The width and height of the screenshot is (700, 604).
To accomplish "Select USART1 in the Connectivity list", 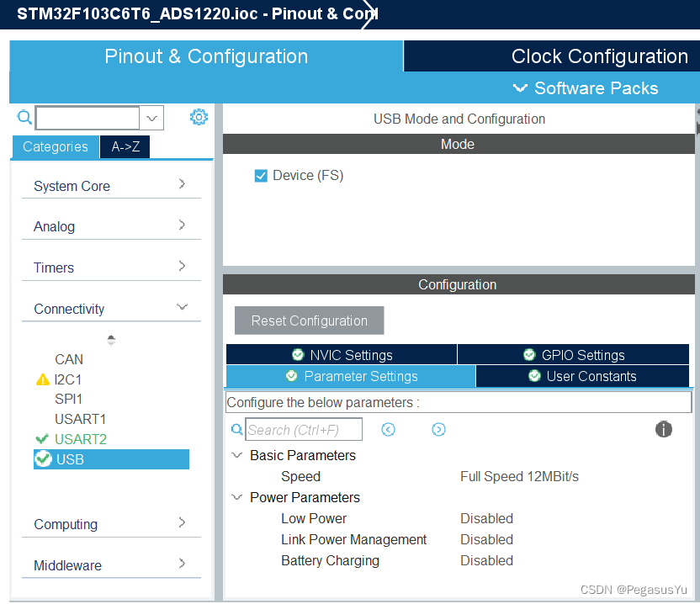I will pos(80,419).
